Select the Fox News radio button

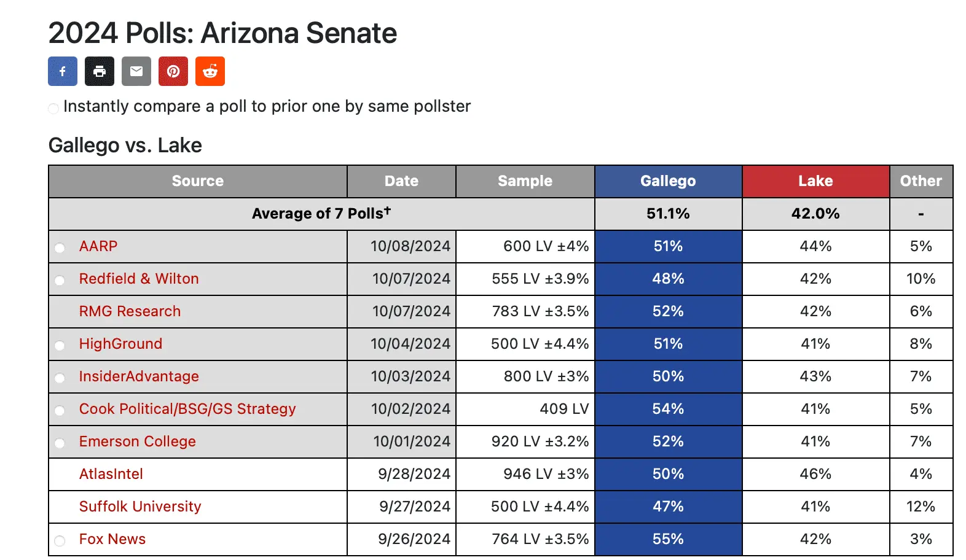[x=60, y=541]
